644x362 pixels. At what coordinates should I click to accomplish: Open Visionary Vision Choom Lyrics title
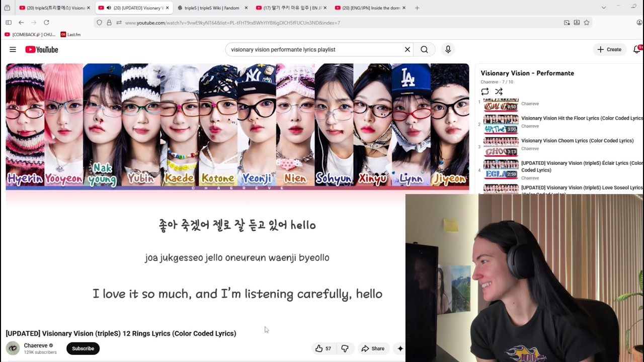pyautogui.click(x=578, y=141)
